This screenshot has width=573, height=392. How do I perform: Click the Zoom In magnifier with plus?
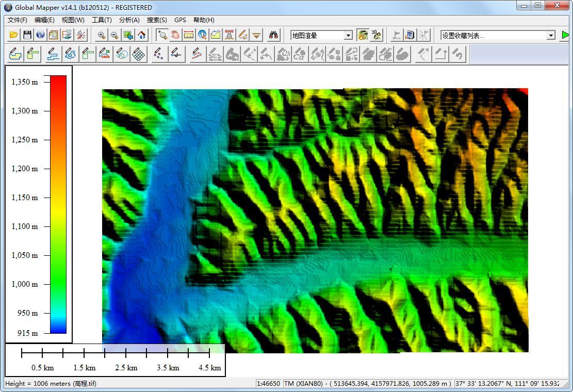101,35
